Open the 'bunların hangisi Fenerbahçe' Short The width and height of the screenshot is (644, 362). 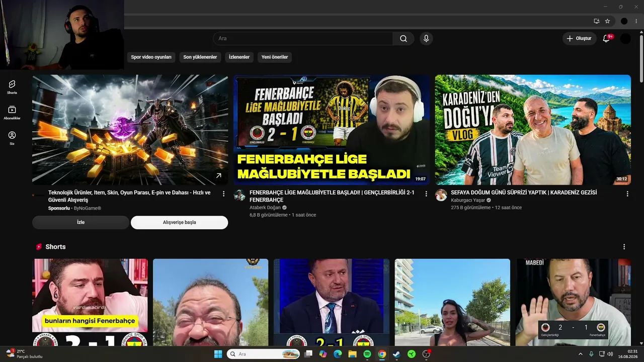coord(91,302)
